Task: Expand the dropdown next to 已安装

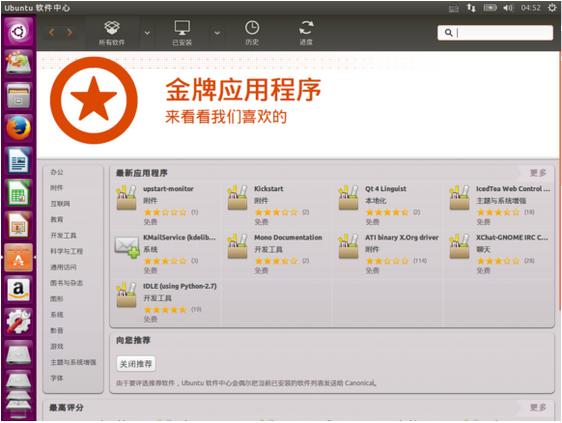Action: [x=217, y=33]
